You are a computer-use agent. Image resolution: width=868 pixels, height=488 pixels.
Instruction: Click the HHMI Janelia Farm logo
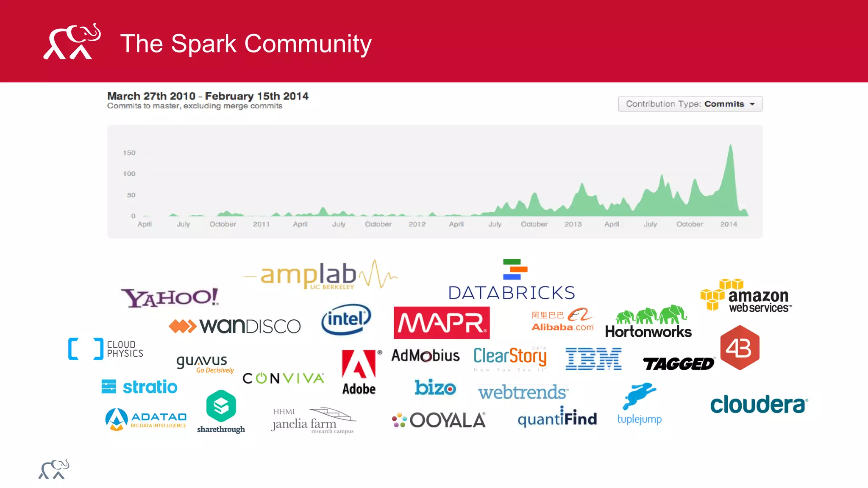(x=314, y=421)
